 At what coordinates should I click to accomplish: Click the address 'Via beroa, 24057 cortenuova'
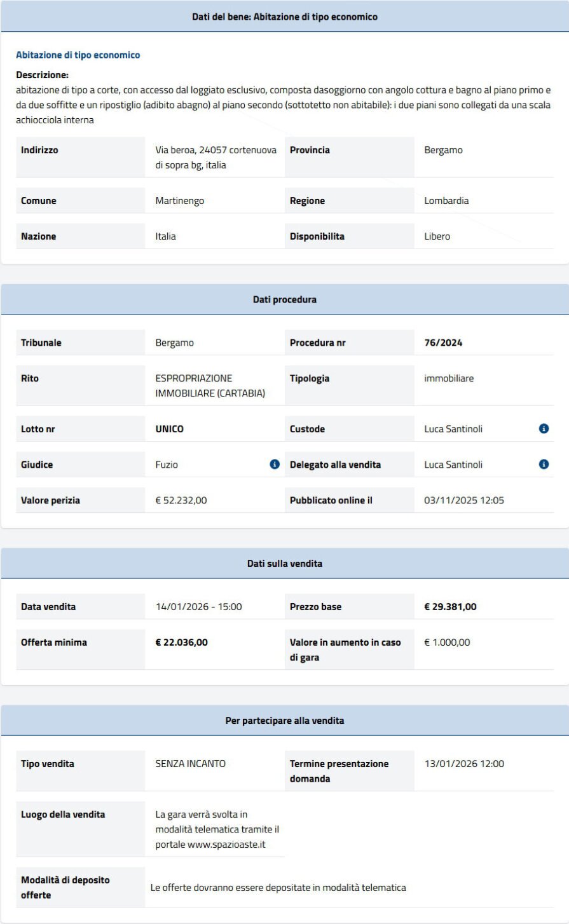(216, 151)
